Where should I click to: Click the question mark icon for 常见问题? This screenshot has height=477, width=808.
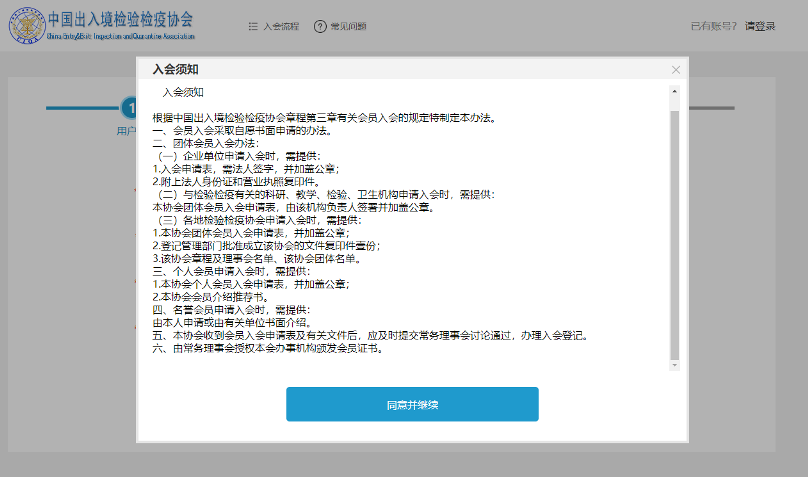click(320, 26)
